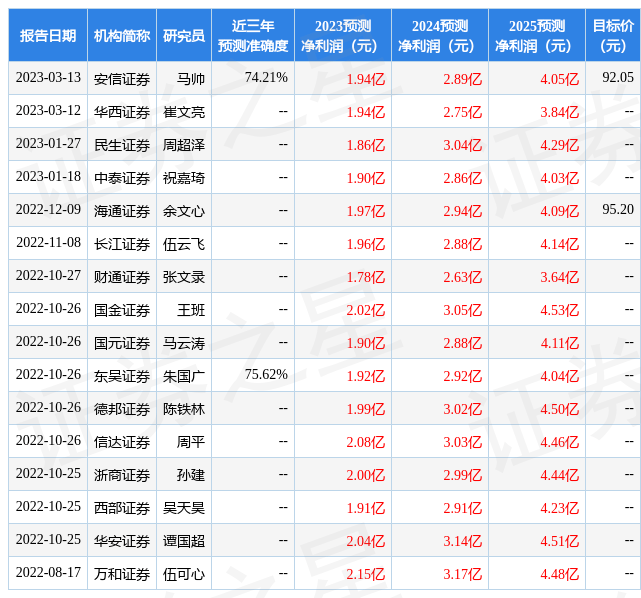This screenshot has height=598, width=641.
Task: Click 2024 forecast 2.75亿
Action: 462,112
